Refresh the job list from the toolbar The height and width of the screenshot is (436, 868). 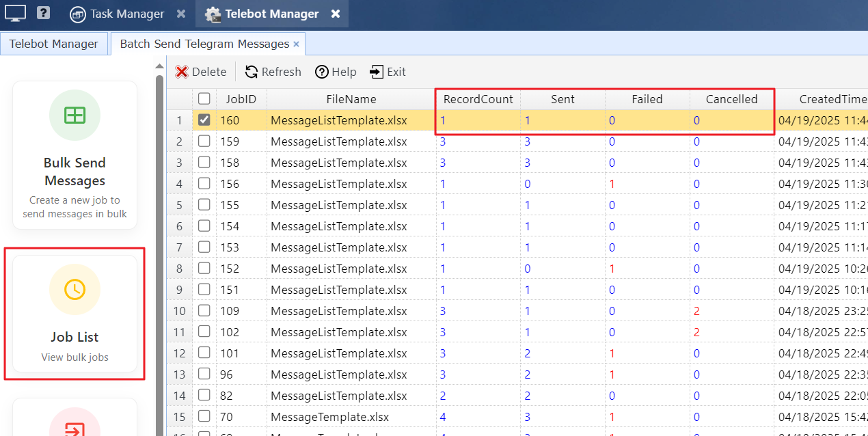coord(273,72)
